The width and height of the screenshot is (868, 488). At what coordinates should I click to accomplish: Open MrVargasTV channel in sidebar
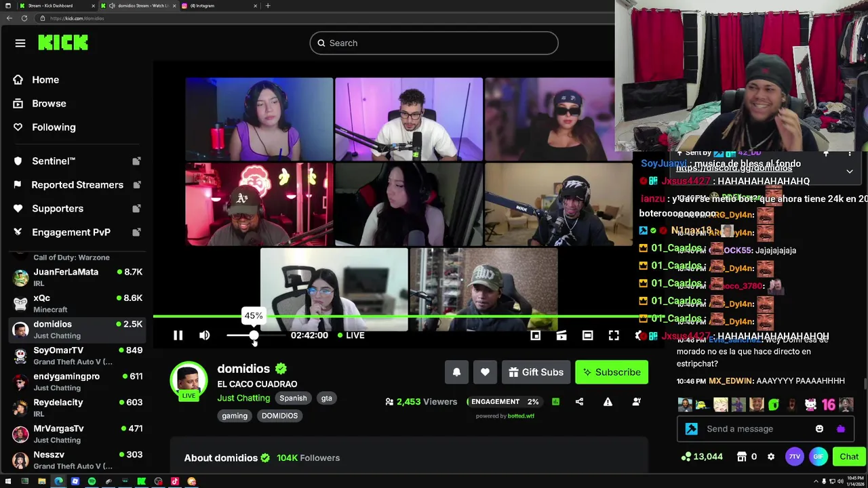coord(77,434)
